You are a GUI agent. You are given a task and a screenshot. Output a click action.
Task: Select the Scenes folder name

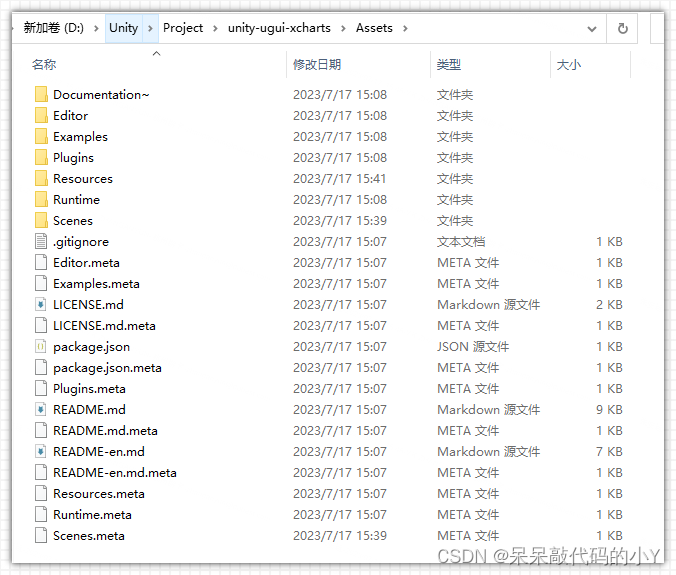pos(73,221)
